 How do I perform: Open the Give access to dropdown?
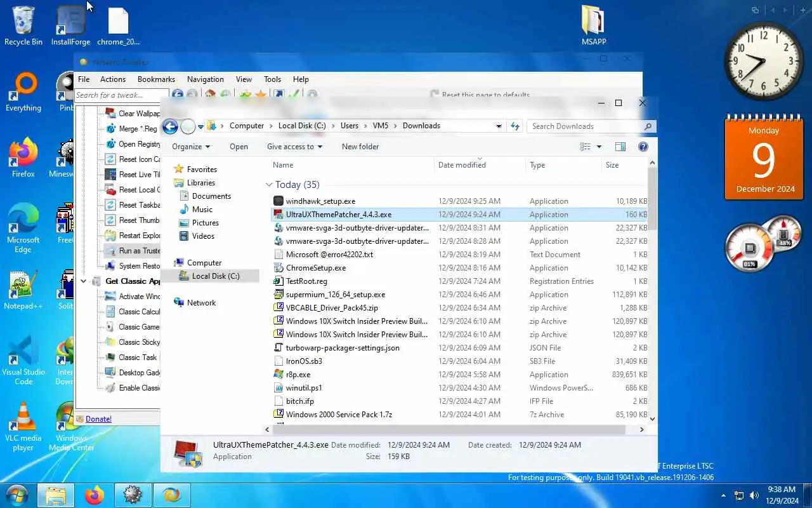(294, 147)
